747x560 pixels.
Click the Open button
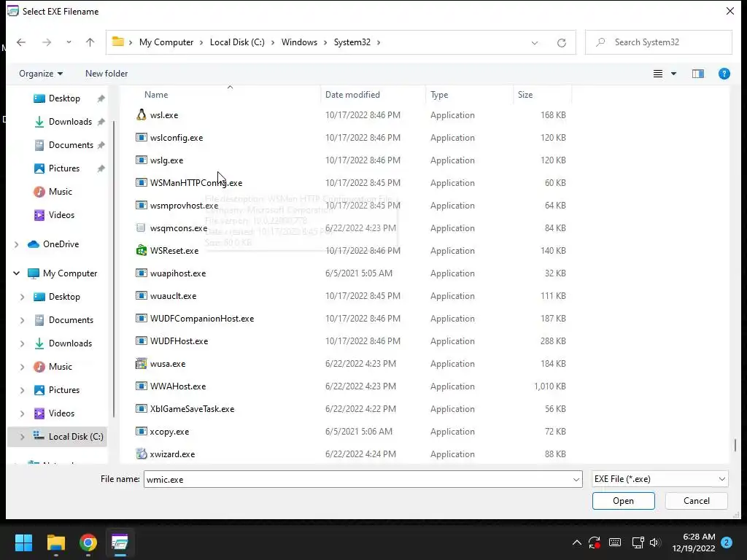[x=623, y=501]
